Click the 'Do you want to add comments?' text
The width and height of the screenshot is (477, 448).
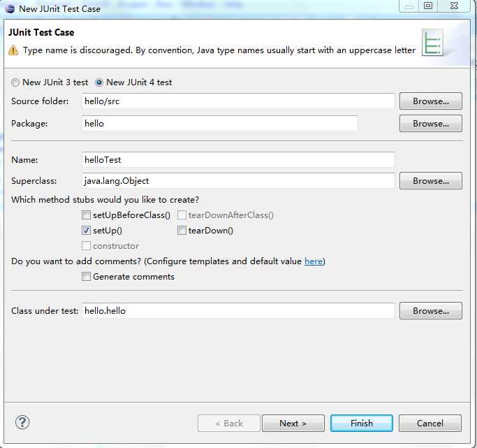point(76,261)
